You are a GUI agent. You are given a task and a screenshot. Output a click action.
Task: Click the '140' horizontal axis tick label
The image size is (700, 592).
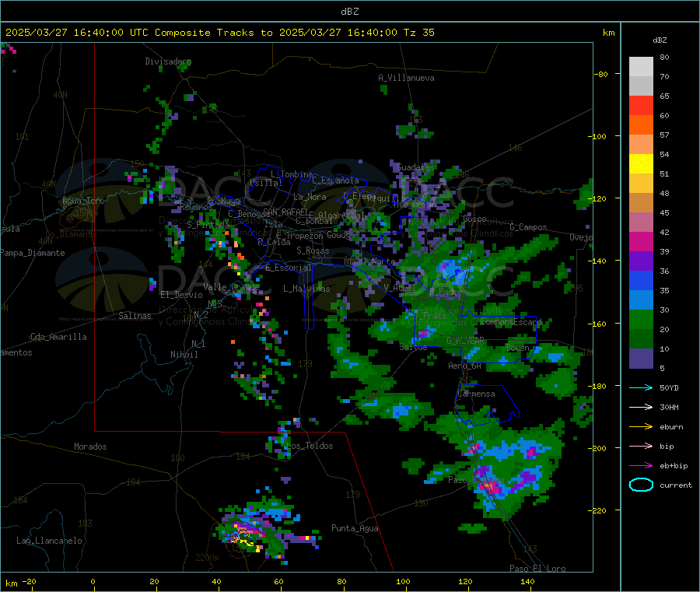(x=527, y=581)
